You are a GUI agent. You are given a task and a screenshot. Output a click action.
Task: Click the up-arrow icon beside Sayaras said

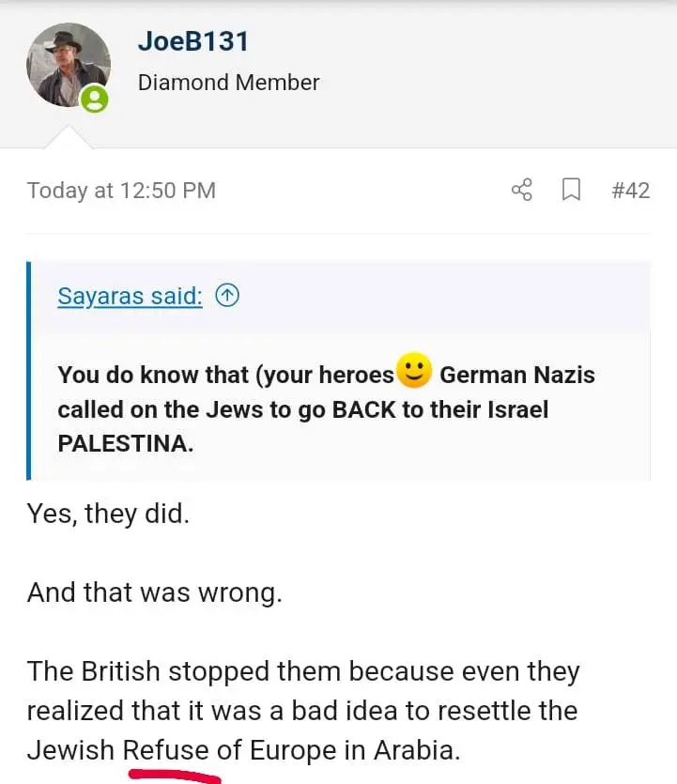pos(227,296)
